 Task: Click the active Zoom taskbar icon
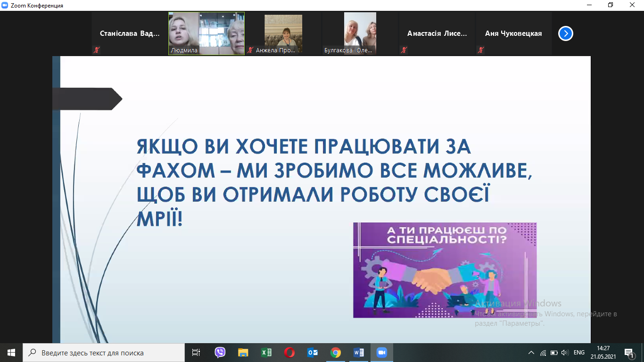pos(381,353)
